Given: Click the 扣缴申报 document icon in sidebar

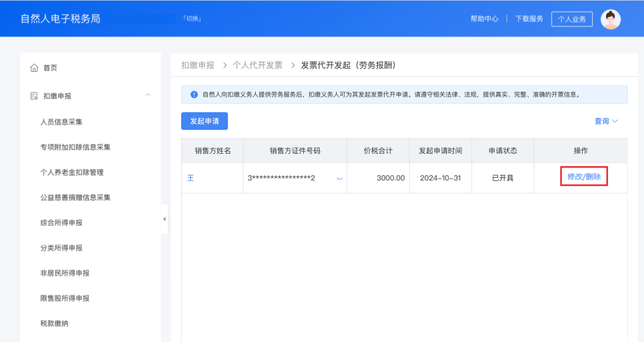Looking at the screenshot, I should [34, 96].
